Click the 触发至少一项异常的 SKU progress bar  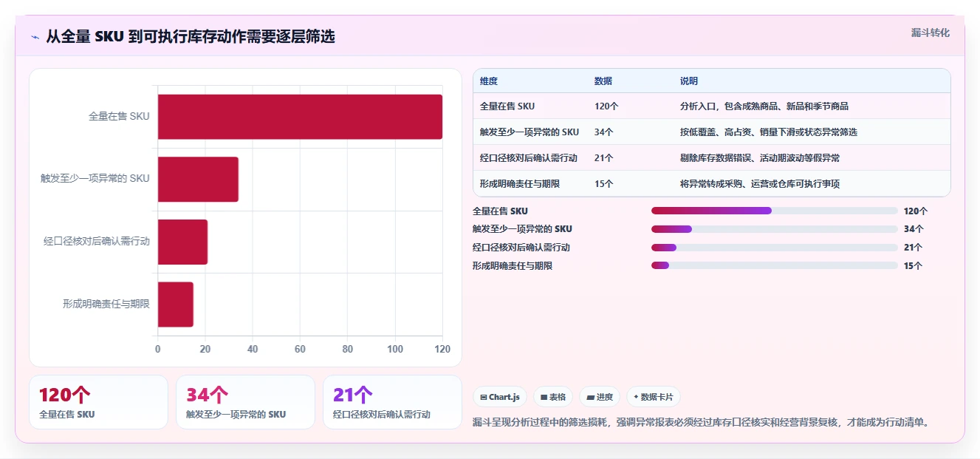[775, 229]
